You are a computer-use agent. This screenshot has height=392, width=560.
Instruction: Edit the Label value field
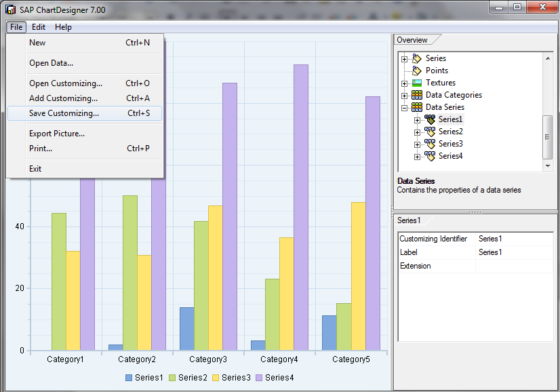pyautogui.click(x=515, y=252)
